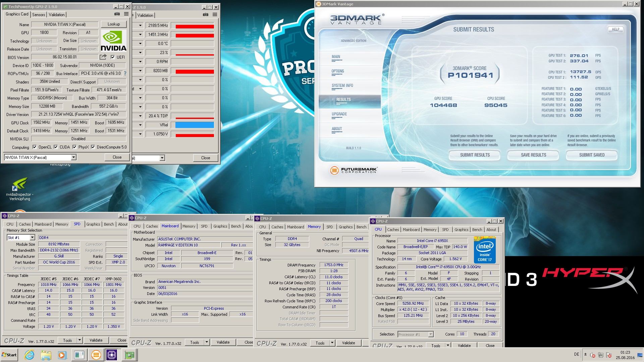Image resolution: width=644 pixels, height=362 pixels.
Task: Toggle OpenCL checkbox
Action: pyautogui.click(x=35, y=147)
